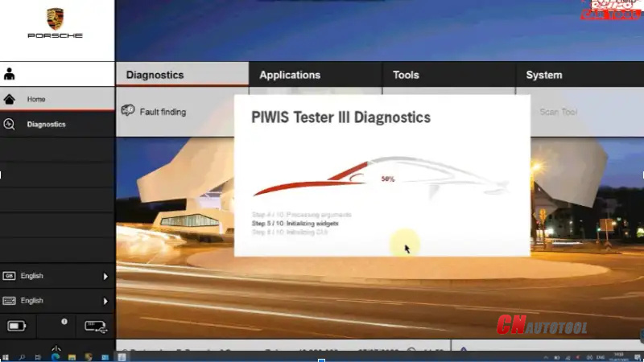Select Diagnostics in the left sidebar
This screenshot has height=362, width=644.
click(x=57, y=124)
